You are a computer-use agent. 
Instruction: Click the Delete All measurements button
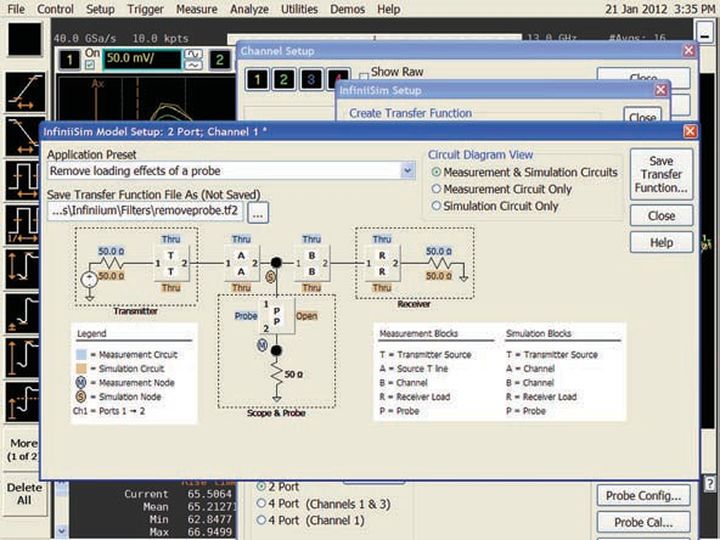pos(24,494)
